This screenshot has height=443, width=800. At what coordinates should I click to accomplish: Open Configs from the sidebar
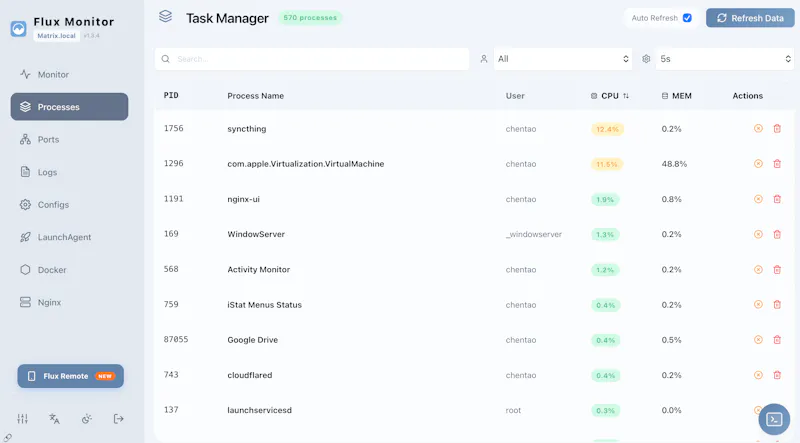(69, 205)
